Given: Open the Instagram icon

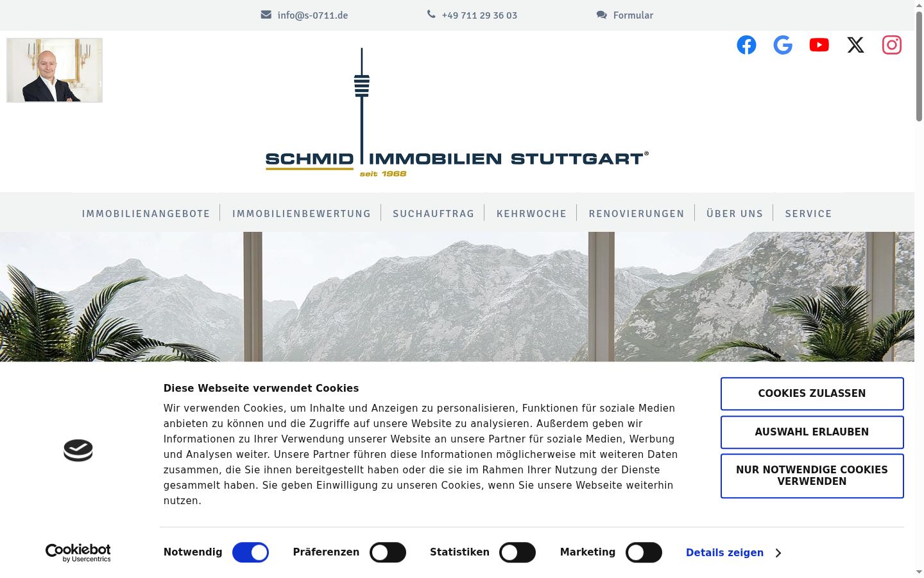Looking at the screenshot, I should (x=892, y=45).
